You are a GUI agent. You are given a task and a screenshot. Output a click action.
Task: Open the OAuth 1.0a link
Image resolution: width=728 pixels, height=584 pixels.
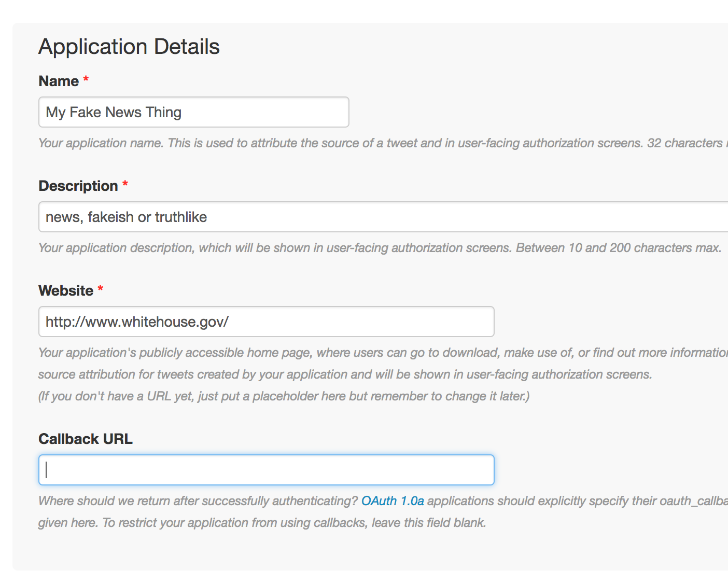point(393,501)
